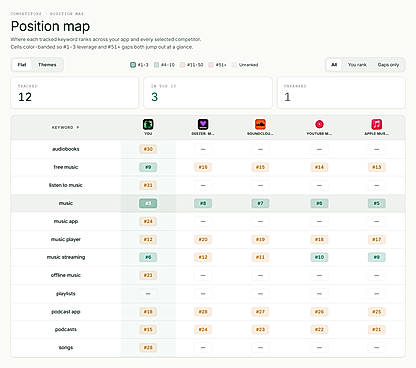Click the #1-3 legend color swatch
Screen dimensions: 416x368
coord(133,65)
